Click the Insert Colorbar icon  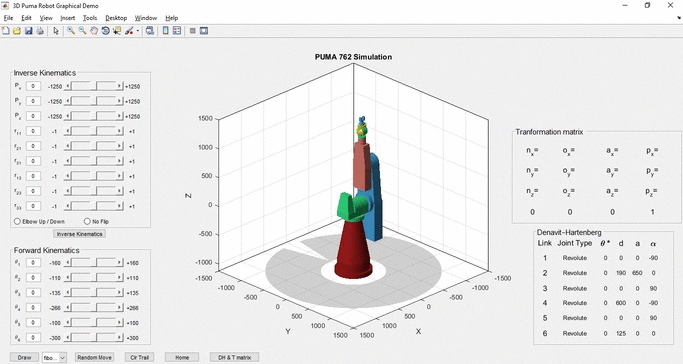coord(166,31)
